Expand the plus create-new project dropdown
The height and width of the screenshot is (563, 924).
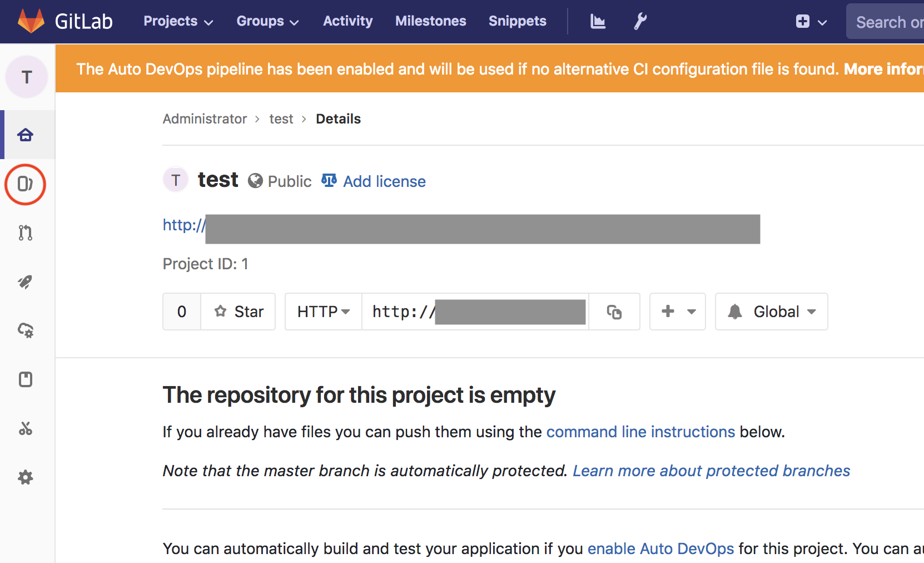(x=678, y=312)
